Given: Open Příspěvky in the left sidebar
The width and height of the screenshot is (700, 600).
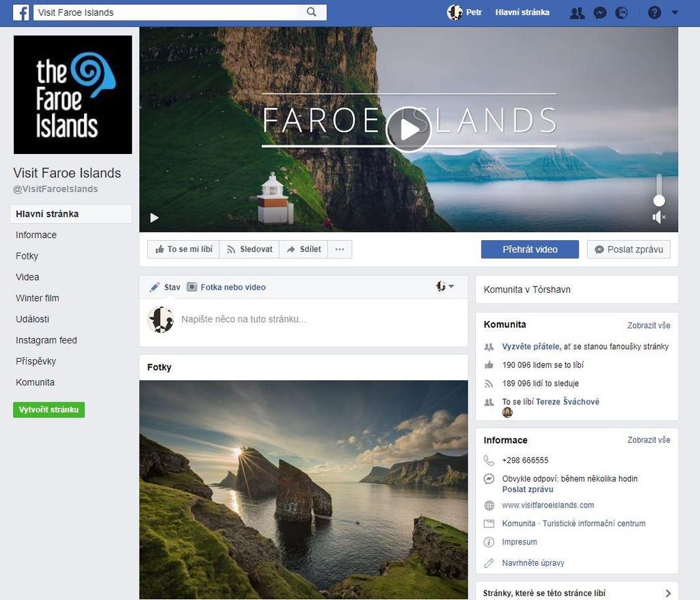Looking at the screenshot, I should tap(36, 361).
